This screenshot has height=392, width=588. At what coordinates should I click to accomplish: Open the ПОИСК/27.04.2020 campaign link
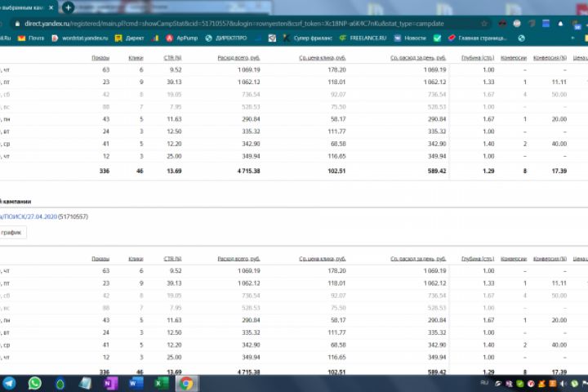point(29,216)
